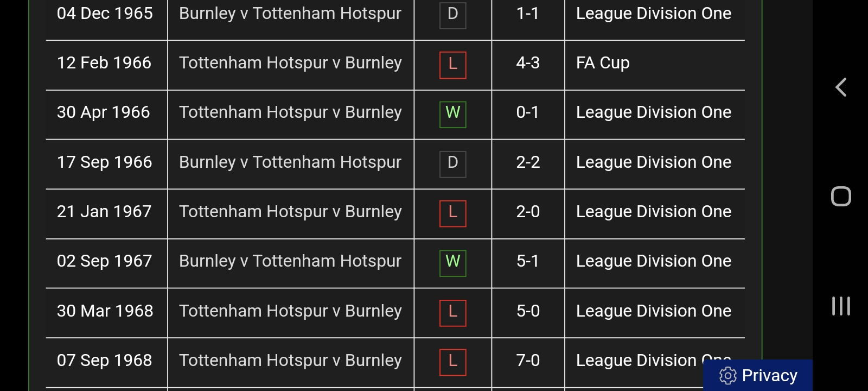Select the 30 Mar 1968 date cell

[x=105, y=311]
